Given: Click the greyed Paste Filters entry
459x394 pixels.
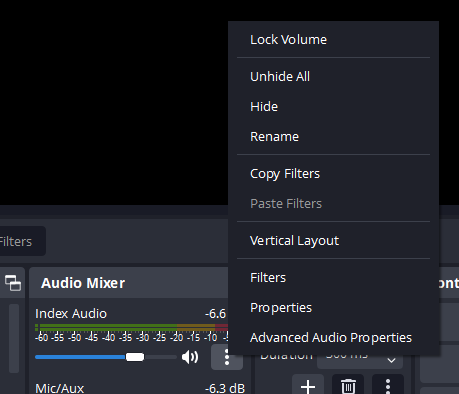Looking at the screenshot, I should [x=333, y=204].
